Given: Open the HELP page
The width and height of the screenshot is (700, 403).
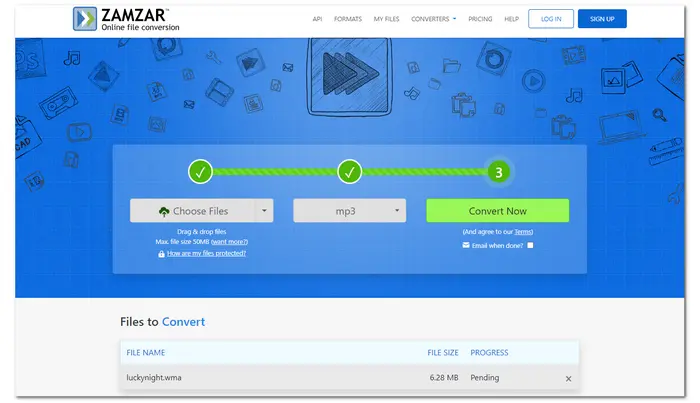Looking at the screenshot, I should (x=512, y=19).
